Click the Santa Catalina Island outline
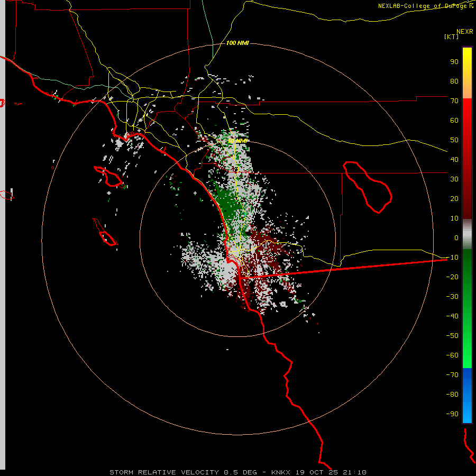Image resolution: width=476 pixels, height=476 pixels. coord(108,176)
